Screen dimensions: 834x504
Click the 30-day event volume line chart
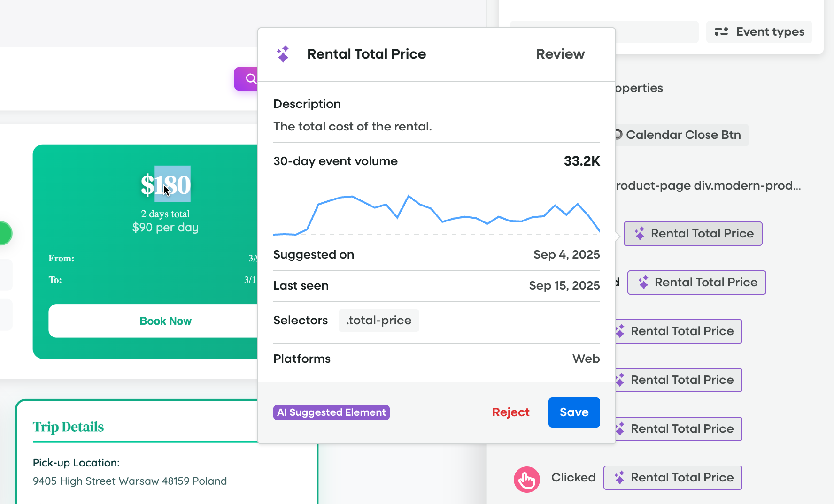coord(436,214)
